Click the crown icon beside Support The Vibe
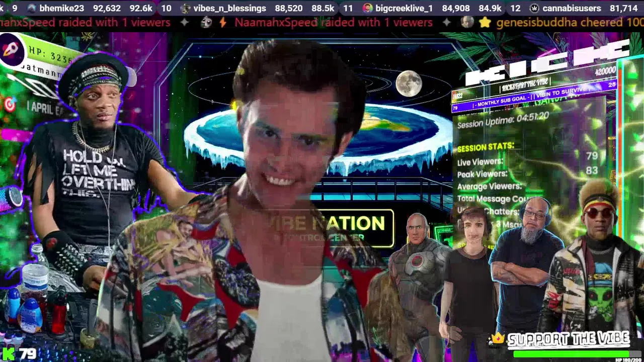The width and height of the screenshot is (644, 362). (498, 338)
